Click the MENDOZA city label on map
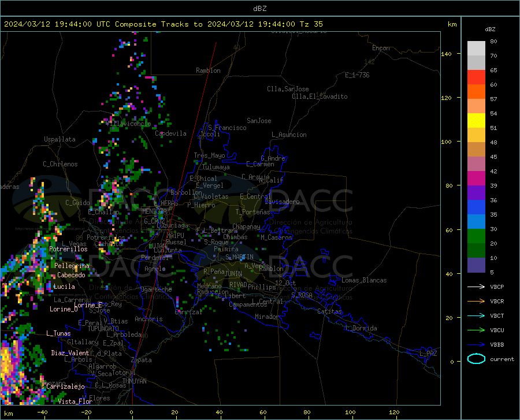This screenshot has width=520, height=420. click(154, 211)
